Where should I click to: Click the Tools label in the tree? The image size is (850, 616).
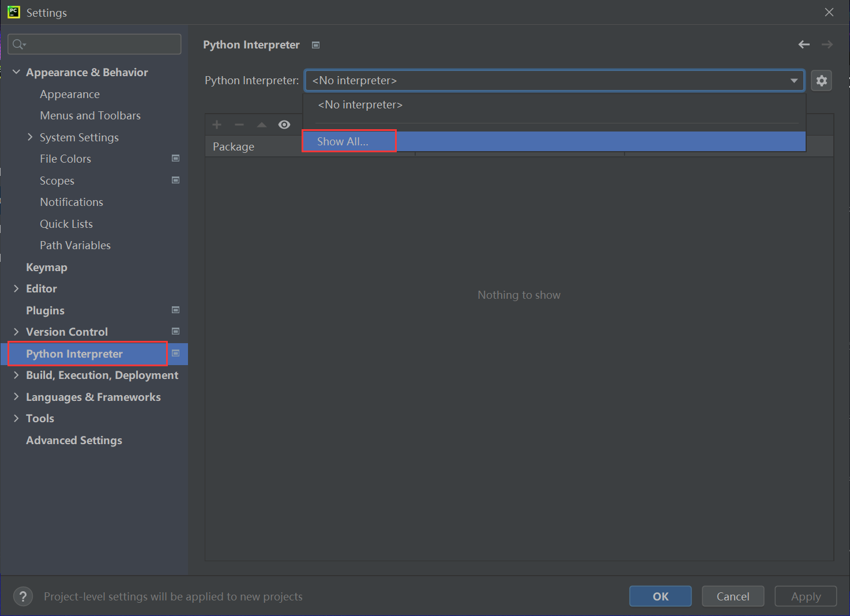40,418
